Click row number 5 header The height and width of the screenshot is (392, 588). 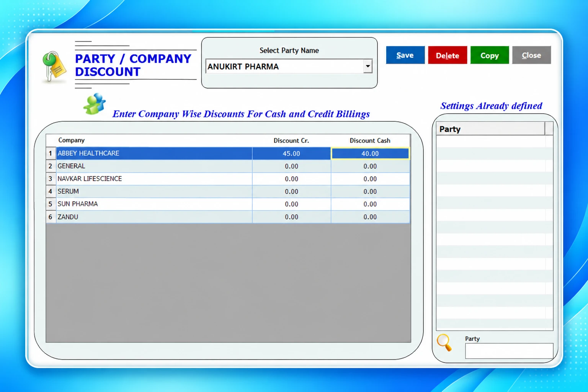(51, 204)
